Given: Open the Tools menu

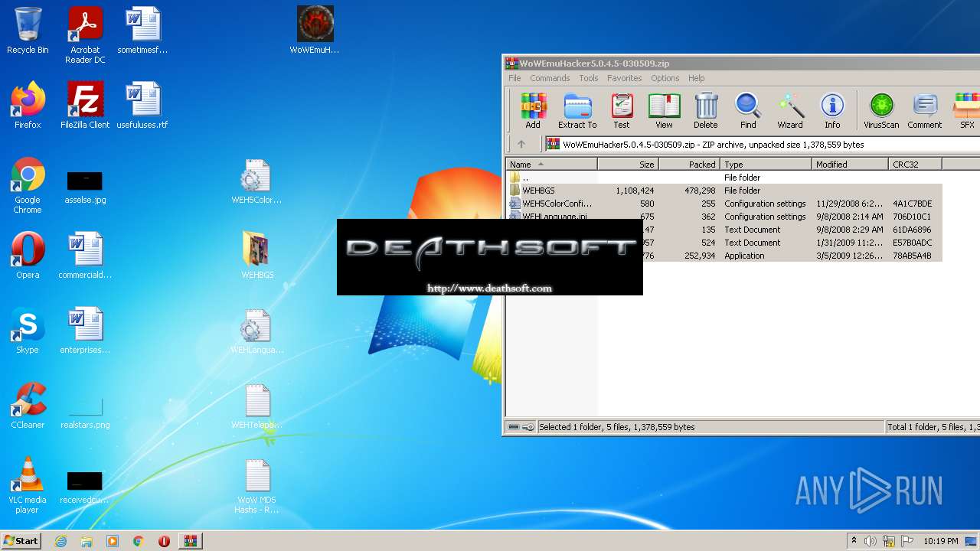Looking at the screenshot, I should point(589,78).
